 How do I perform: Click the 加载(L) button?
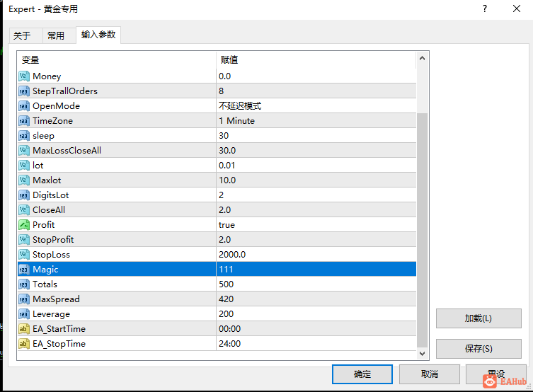click(x=478, y=318)
